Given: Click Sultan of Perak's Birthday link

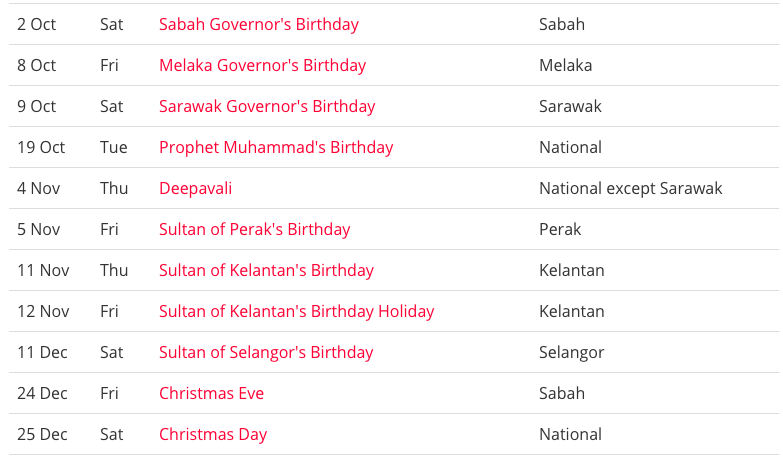Looking at the screenshot, I should [254, 229].
